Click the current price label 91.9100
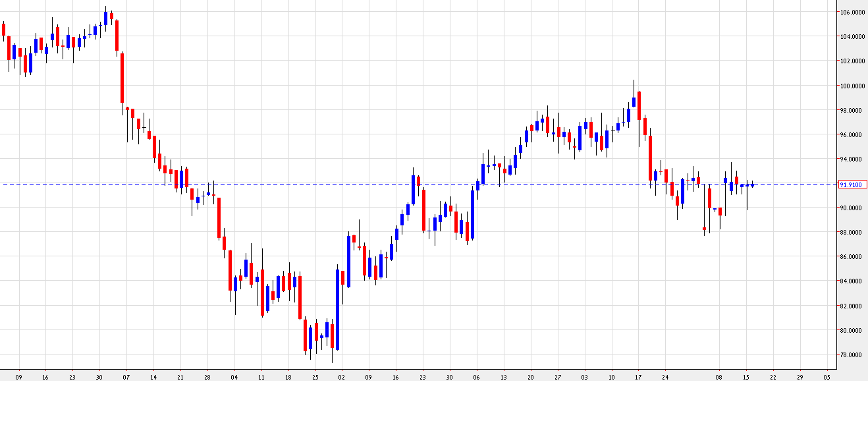 click(852, 185)
